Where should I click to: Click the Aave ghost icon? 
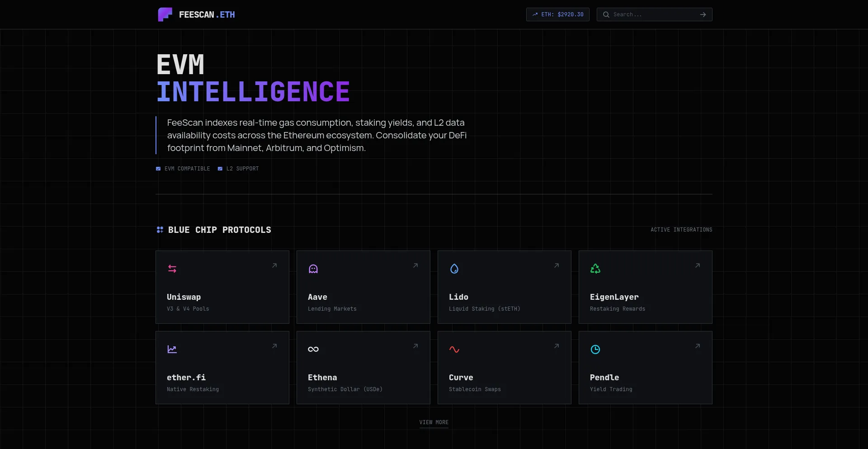pyautogui.click(x=313, y=269)
